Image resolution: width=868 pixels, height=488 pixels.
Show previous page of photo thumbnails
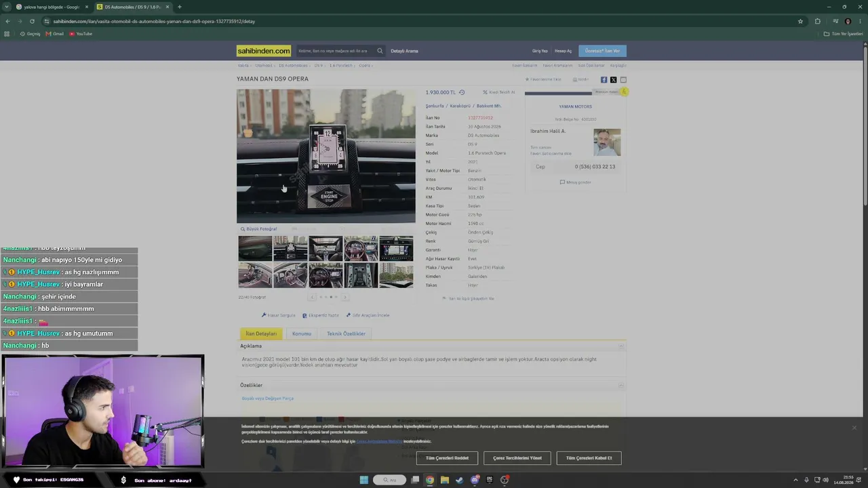tap(312, 297)
